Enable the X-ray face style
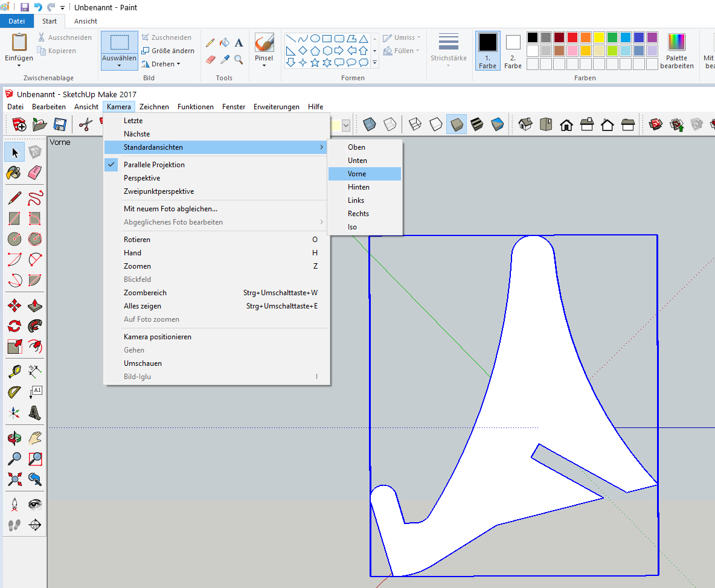Image resolution: width=715 pixels, height=588 pixels. click(x=369, y=124)
